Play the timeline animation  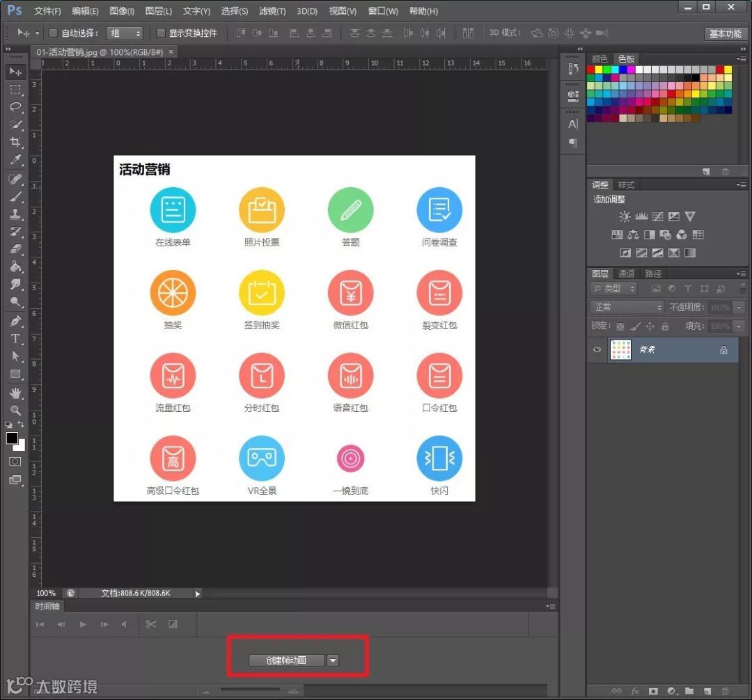82,624
